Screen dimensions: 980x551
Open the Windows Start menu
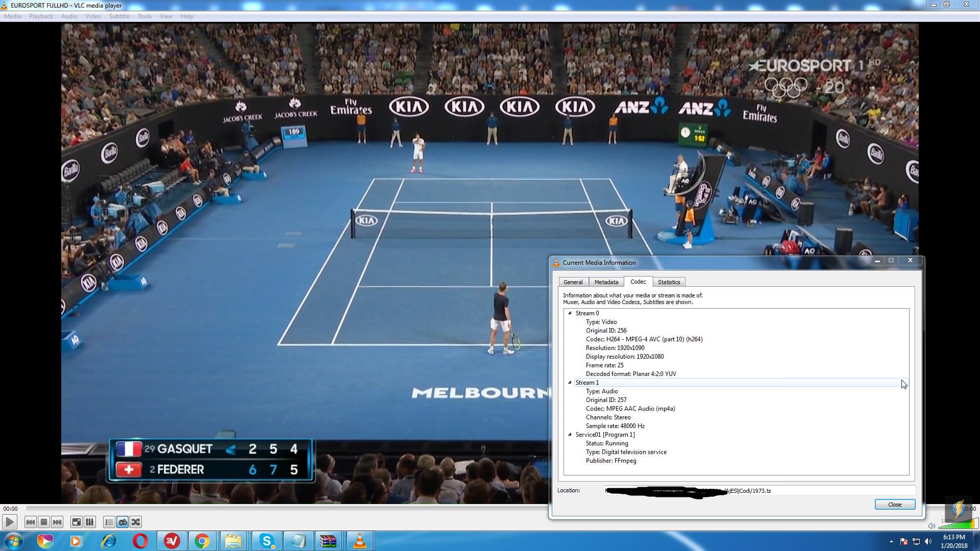(13, 541)
